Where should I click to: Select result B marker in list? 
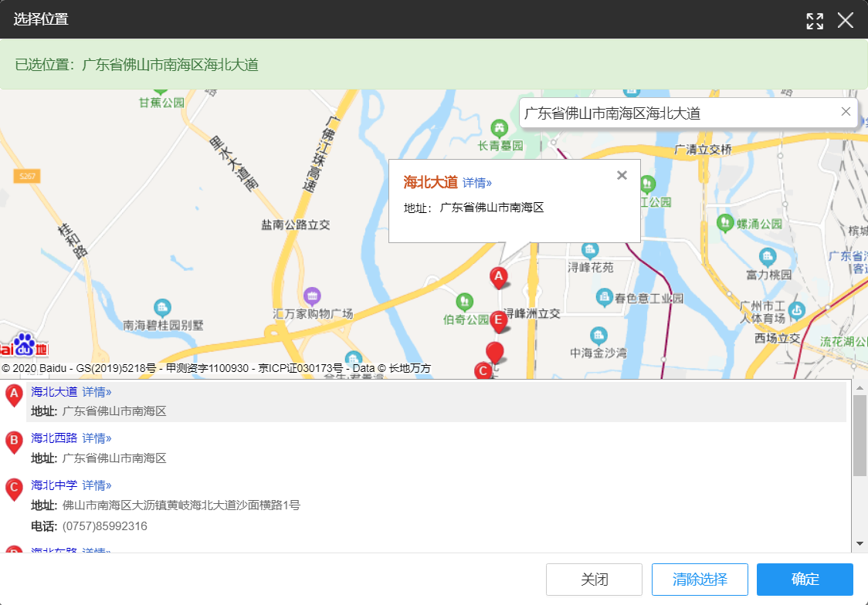coord(14,442)
